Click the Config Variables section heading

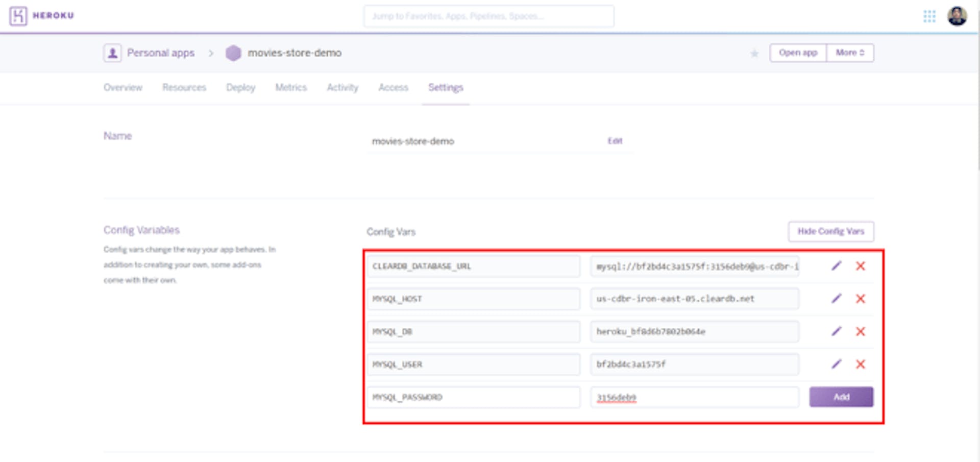(141, 230)
